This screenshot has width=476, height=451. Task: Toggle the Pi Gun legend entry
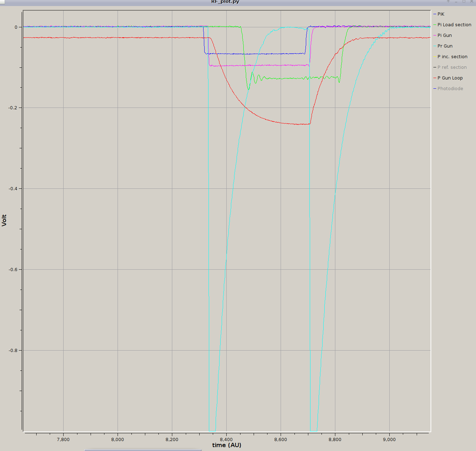444,35
